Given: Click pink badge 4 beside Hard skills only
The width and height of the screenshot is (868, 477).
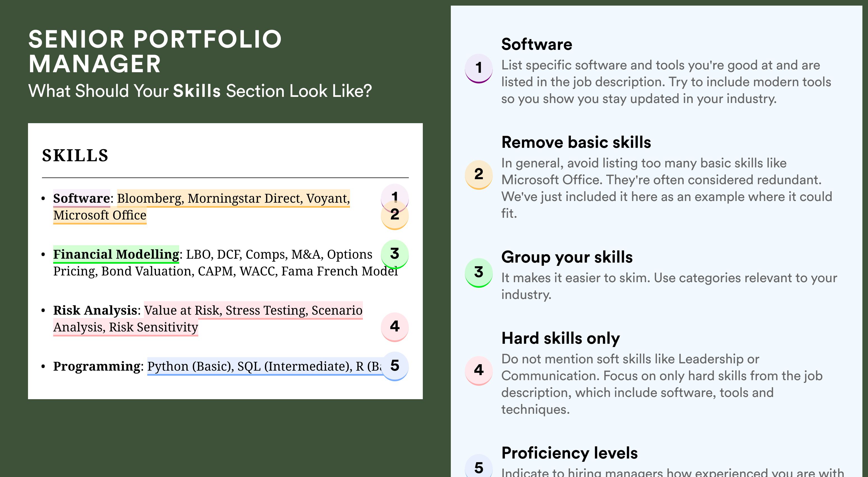Looking at the screenshot, I should pos(479,370).
